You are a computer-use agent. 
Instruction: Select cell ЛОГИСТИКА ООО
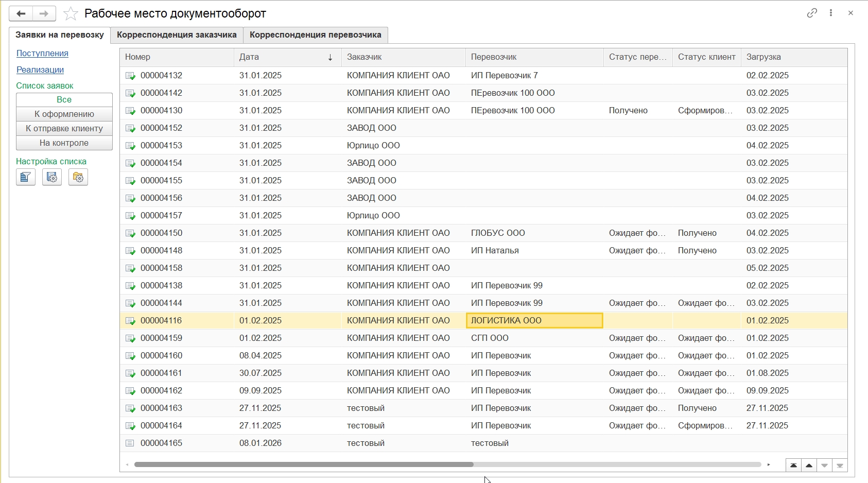point(534,320)
